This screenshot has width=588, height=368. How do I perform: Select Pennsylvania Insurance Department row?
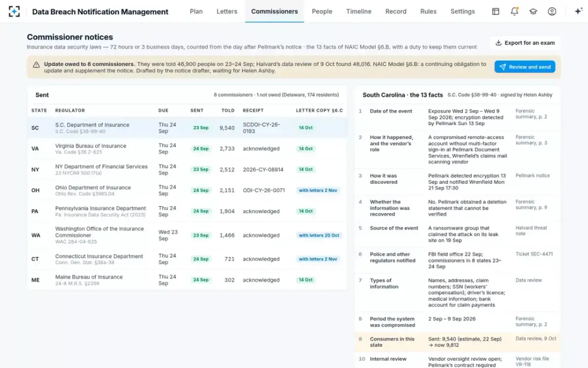coord(187,211)
